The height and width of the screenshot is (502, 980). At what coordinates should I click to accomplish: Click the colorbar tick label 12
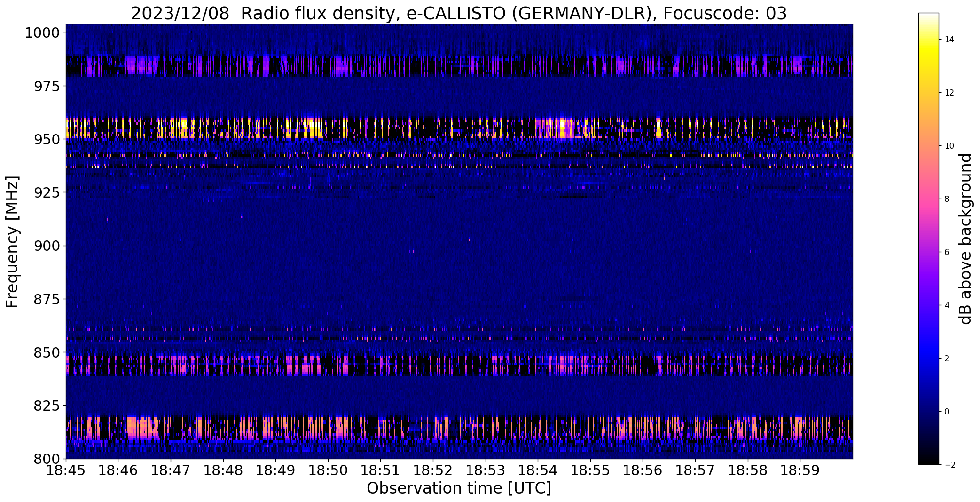click(949, 93)
